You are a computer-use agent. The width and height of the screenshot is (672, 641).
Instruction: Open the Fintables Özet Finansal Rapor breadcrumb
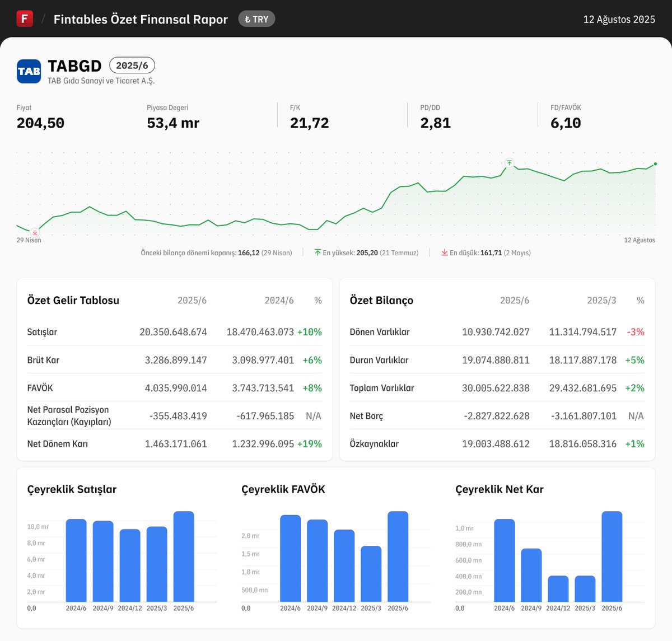click(140, 18)
